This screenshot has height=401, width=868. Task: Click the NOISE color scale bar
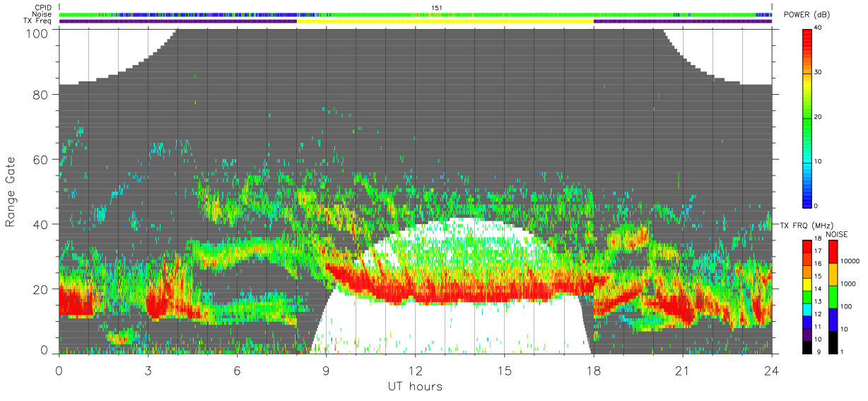(833, 297)
